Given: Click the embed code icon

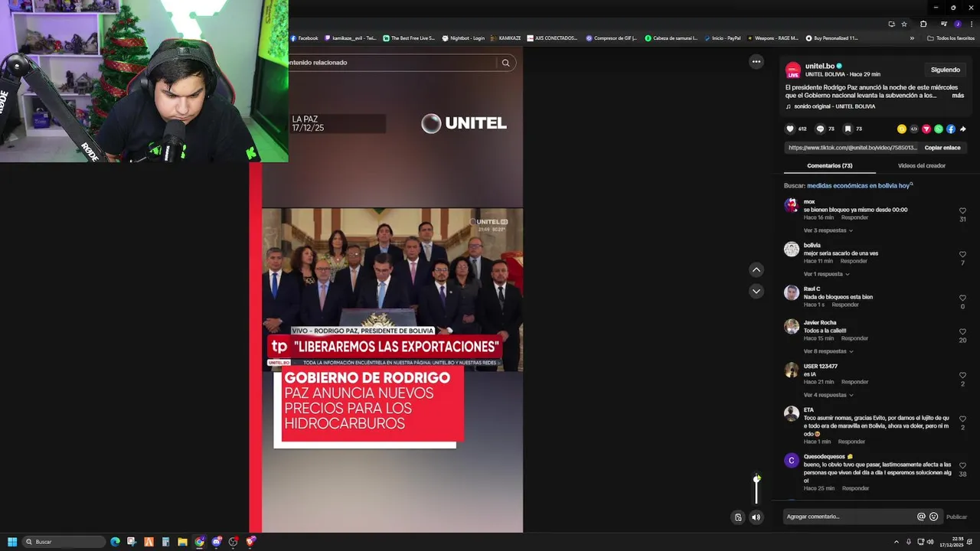Looking at the screenshot, I should [913, 129].
